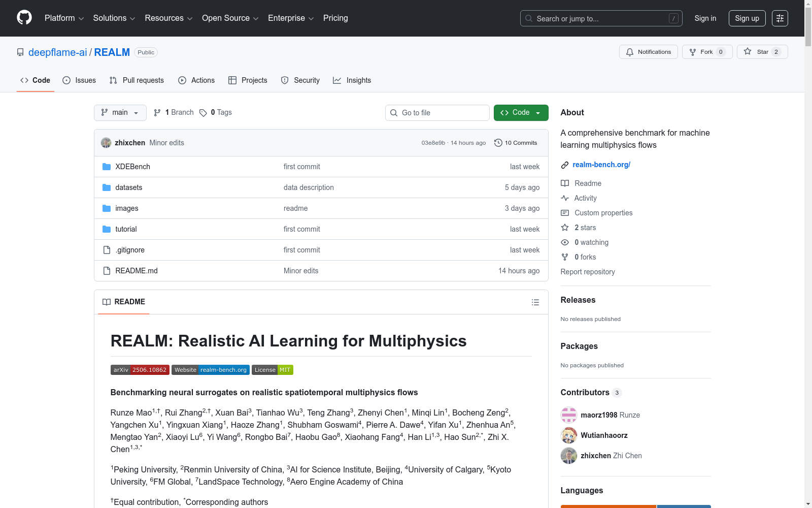Image resolution: width=812 pixels, height=508 pixels.
Task: Click the commit history clock icon
Action: 498,143
